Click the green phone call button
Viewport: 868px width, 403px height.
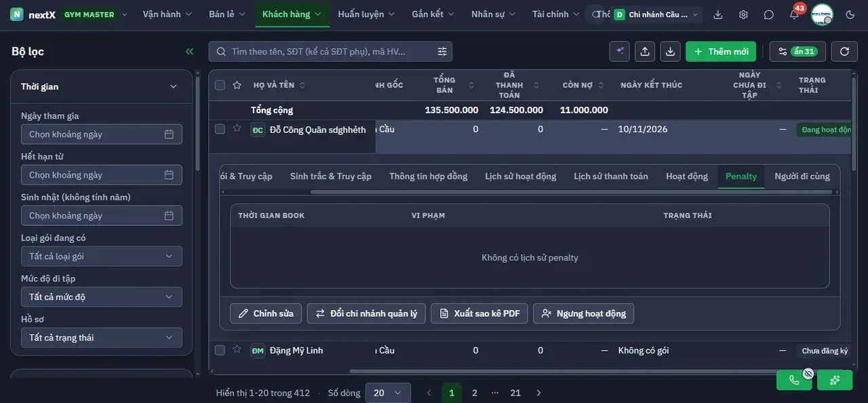[x=794, y=380]
